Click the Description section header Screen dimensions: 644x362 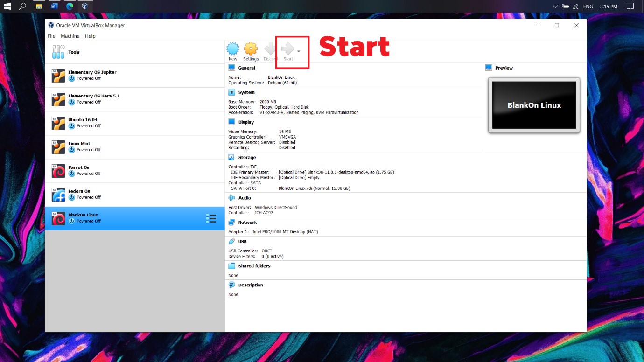pyautogui.click(x=251, y=285)
